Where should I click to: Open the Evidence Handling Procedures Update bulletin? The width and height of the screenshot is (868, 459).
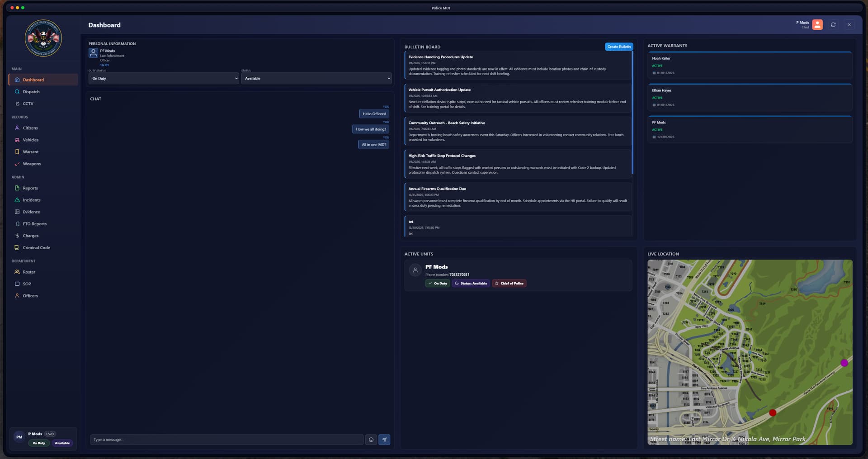coord(518,65)
